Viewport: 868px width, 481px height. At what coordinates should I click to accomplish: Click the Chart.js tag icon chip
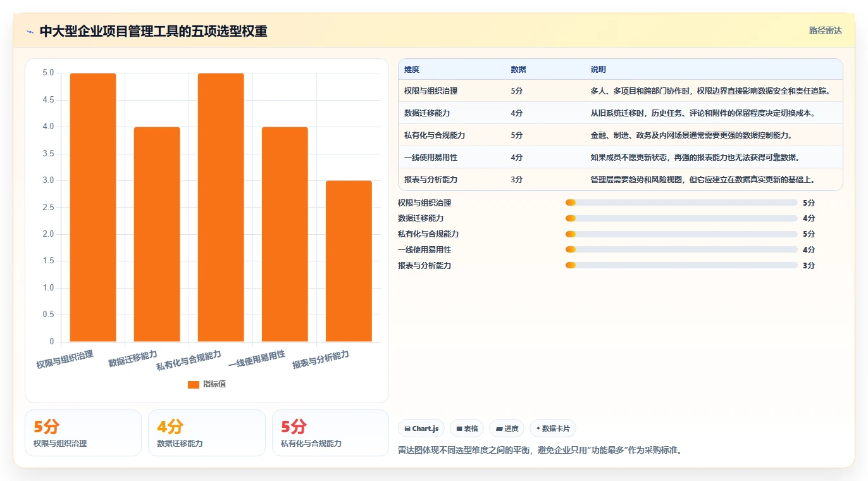click(x=422, y=428)
